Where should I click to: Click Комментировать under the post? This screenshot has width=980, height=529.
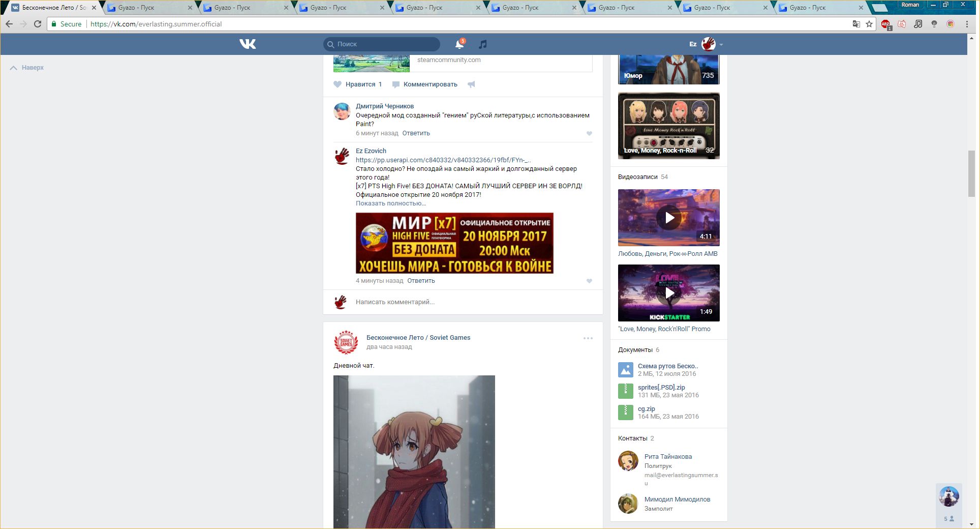430,84
